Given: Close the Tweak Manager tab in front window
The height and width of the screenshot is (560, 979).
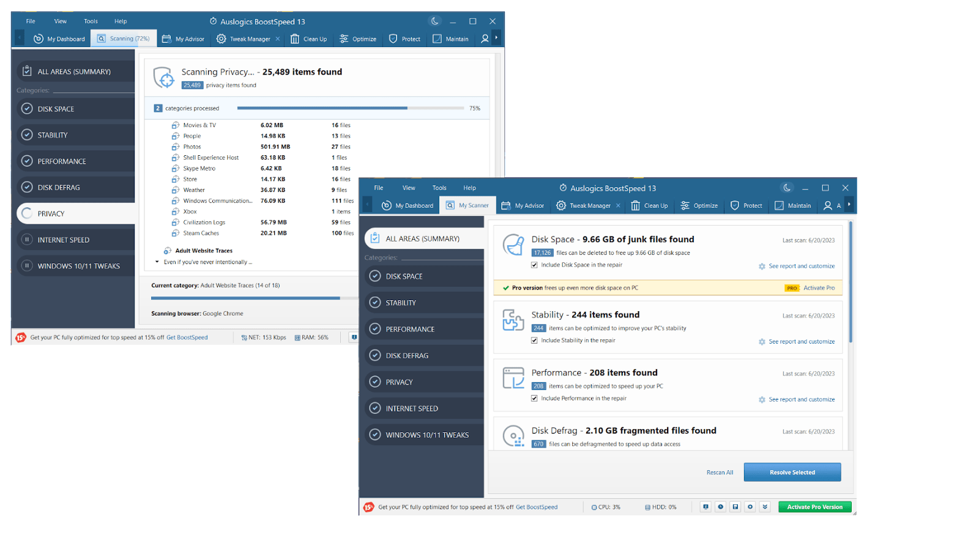Looking at the screenshot, I should click(618, 205).
